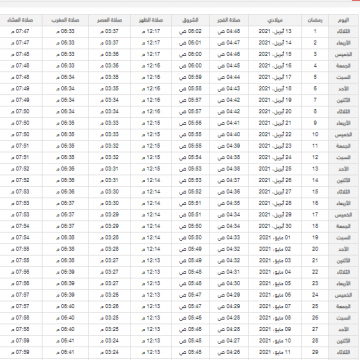
Task: Select the 06:02 sunrise time cell
Action: 191,32
